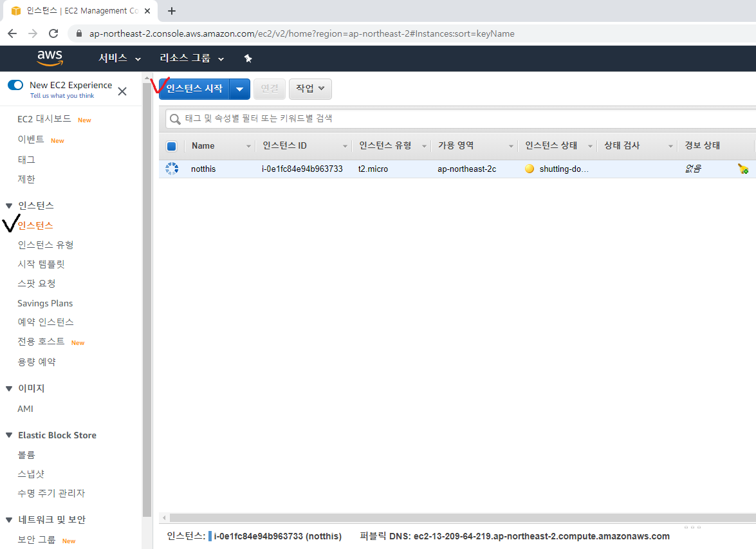Click the 인스턴스 시작 launch button
Viewport: 756px width, 549px height.
click(194, 89)
